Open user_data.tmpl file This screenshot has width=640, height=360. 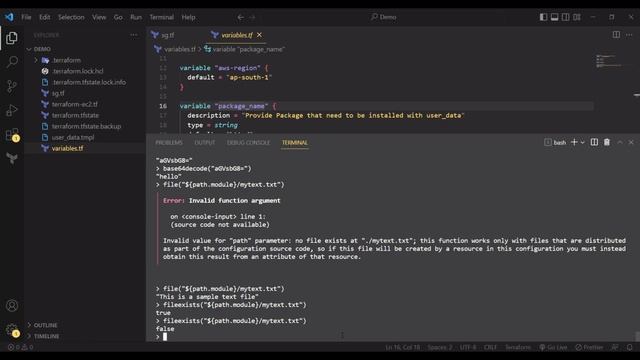pyautogui.click(x=73, y=137)
